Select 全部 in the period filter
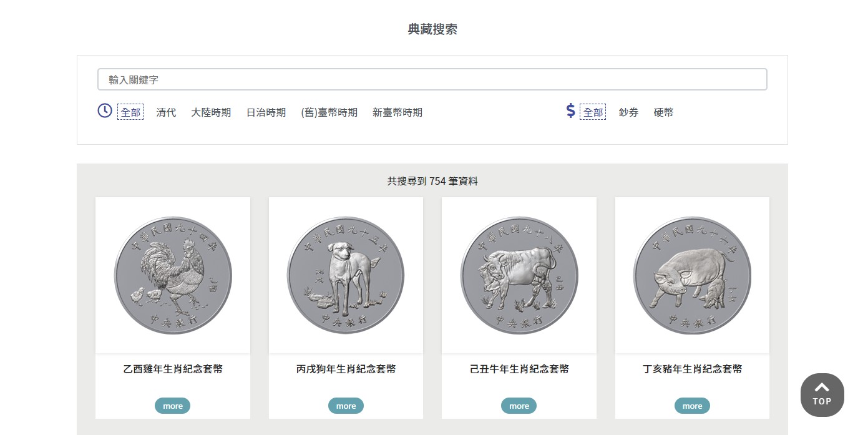 (130, 112)
